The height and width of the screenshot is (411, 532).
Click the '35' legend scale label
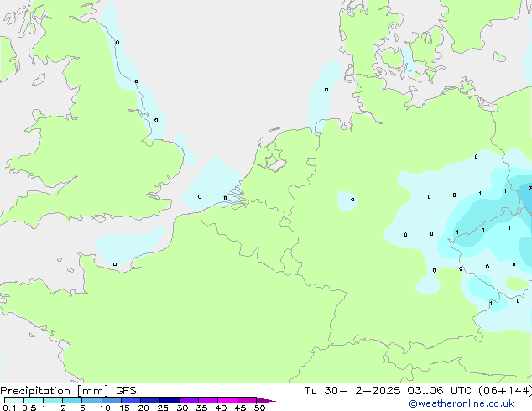[x=201, y=408]
